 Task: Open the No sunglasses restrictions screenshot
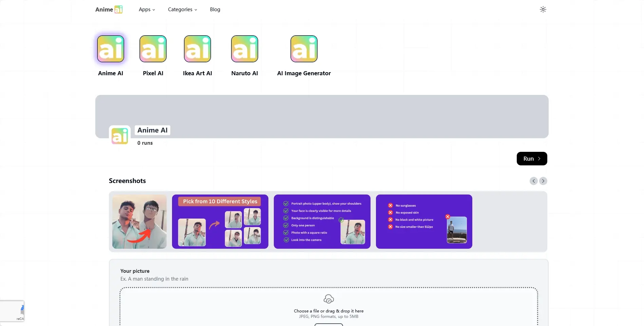[x=424, y=222]
